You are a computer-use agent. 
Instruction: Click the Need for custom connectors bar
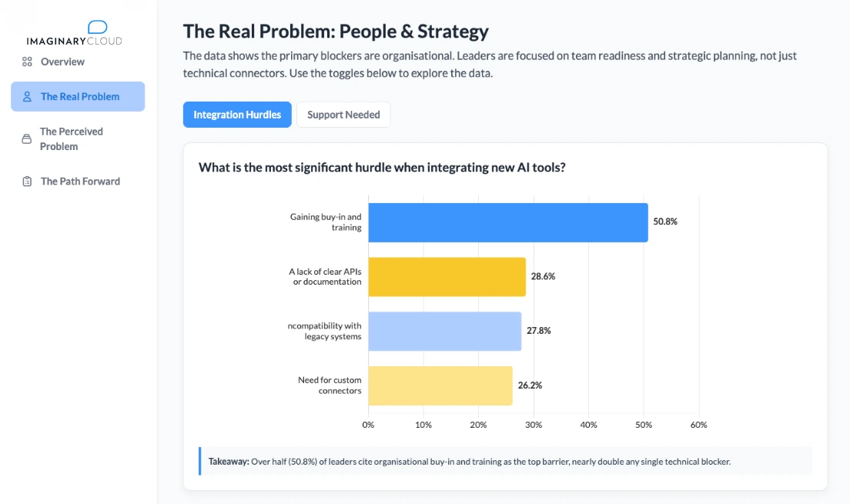click(x=440, y=385)
